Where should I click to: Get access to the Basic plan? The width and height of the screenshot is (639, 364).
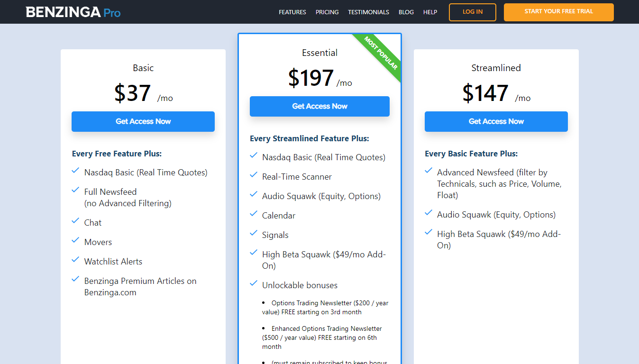pos(143,121)
